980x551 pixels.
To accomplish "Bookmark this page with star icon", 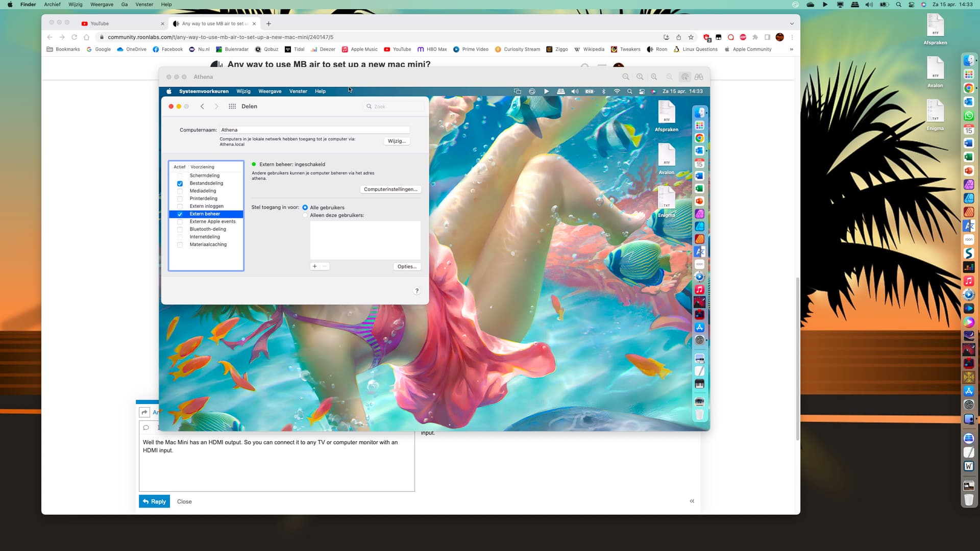I will click(x=691, y=37).
